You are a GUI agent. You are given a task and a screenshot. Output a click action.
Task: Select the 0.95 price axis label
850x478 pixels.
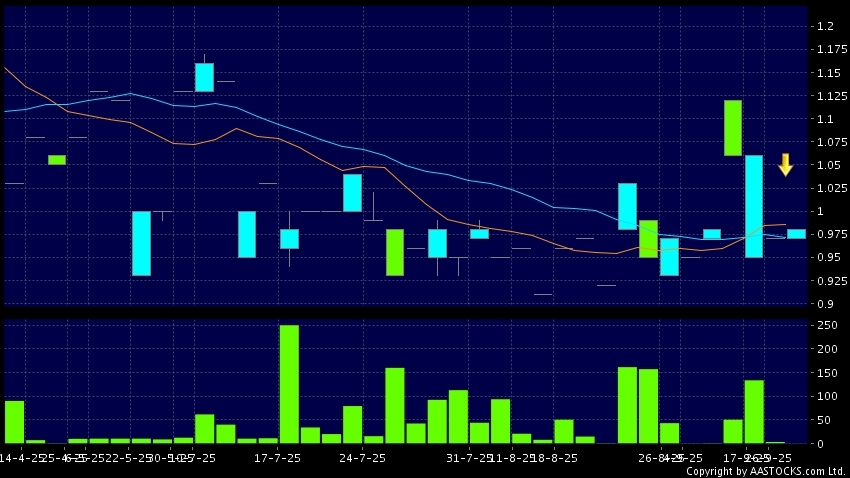[x=827, y=258]
